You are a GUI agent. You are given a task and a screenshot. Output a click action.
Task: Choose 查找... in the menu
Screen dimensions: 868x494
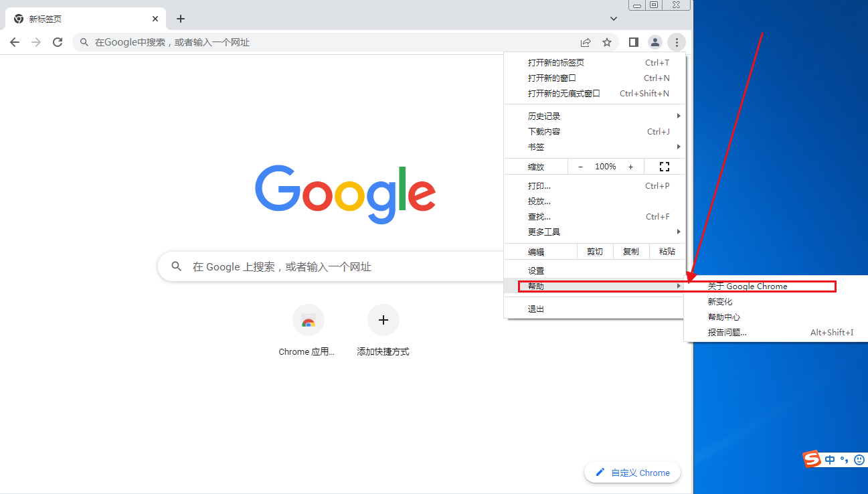click(595, 216)
